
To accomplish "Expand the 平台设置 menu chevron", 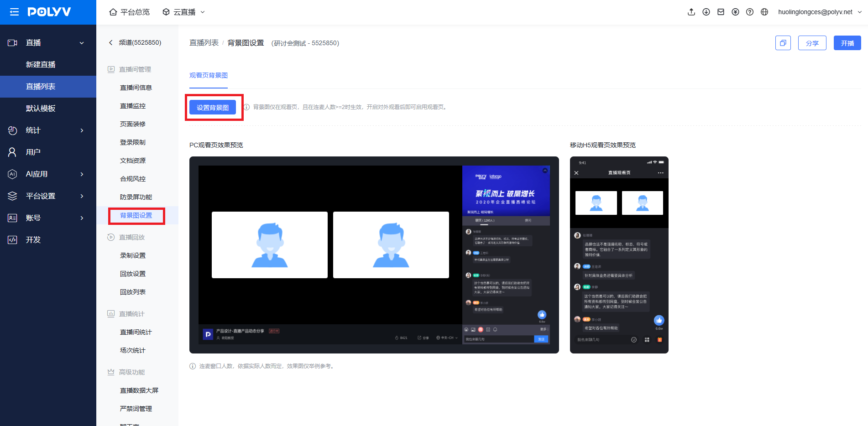I will 82,196.
